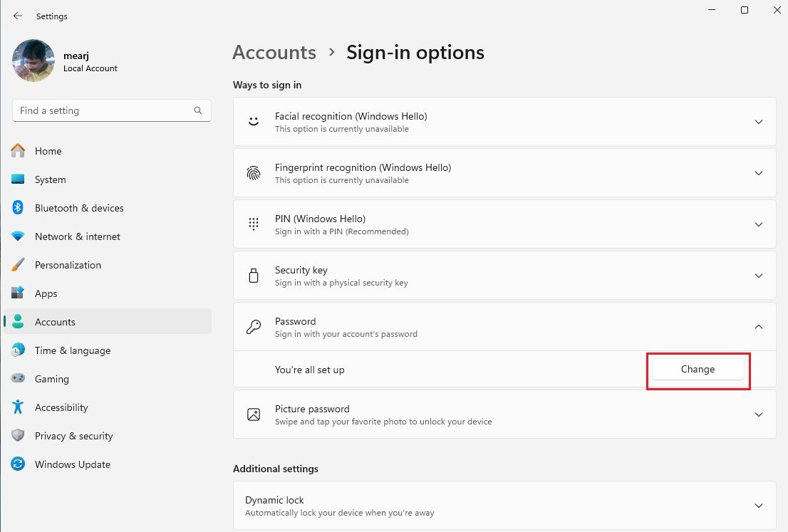
Task: Click the back arrow
Action: pos(17,16)
